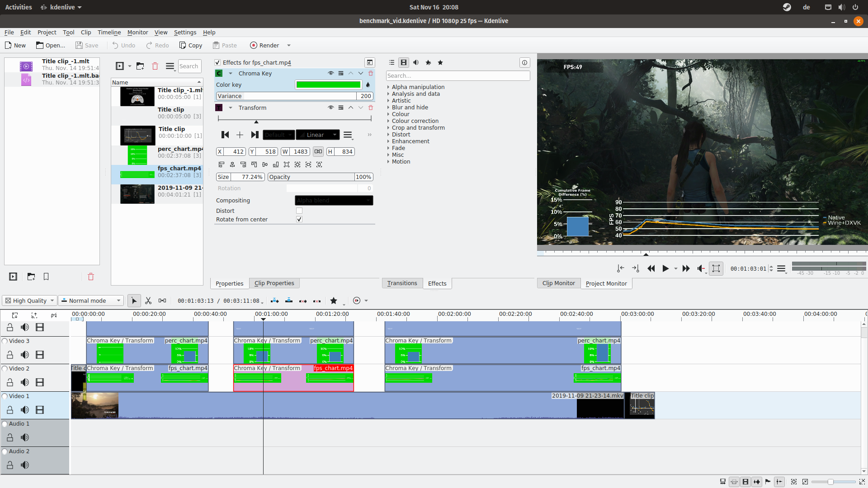Switch to Clip Properties tab
Image resolution: width=868 pixels, height=488 pixels.
coord(274,283)
